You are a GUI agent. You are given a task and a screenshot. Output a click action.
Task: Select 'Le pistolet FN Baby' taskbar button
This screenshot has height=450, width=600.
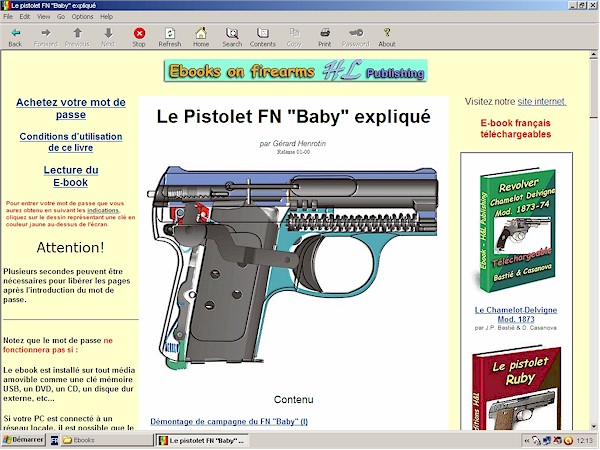pyautogui.click(x=202, y=440)
